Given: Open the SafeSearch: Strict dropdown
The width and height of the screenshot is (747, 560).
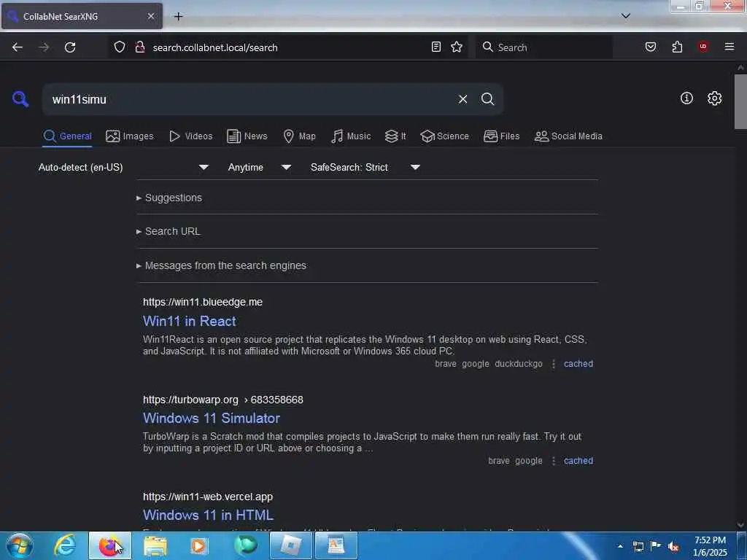Looking at the screenshot, I should pos(365,167).
